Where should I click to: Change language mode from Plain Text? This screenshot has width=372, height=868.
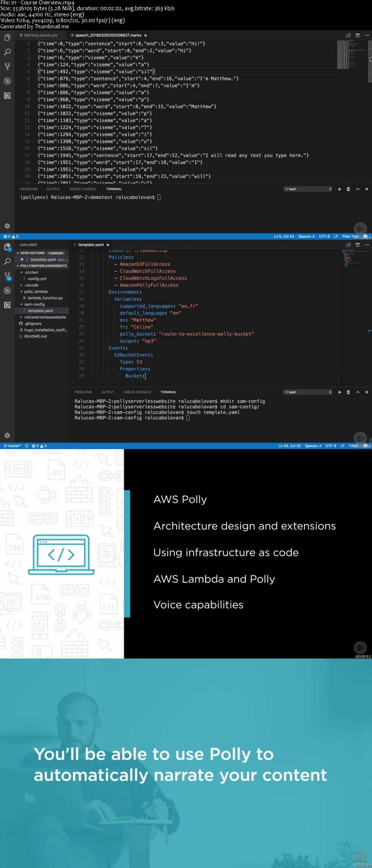[x=351, y=236]
